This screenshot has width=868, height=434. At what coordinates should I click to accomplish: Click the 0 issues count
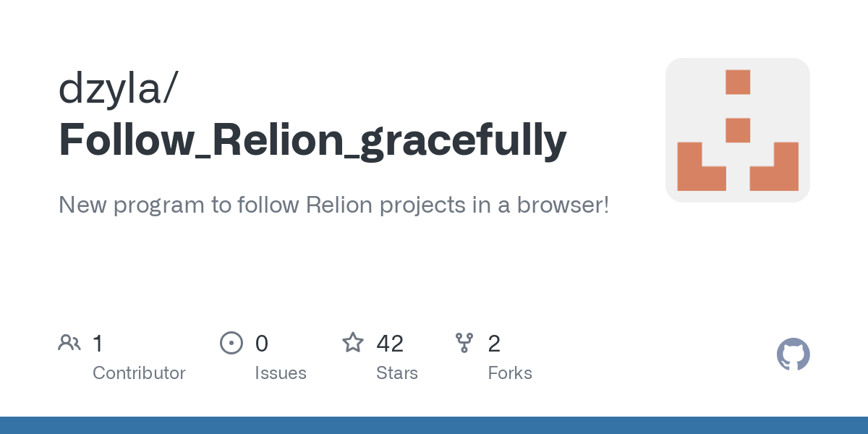click(x=262, y=343)
